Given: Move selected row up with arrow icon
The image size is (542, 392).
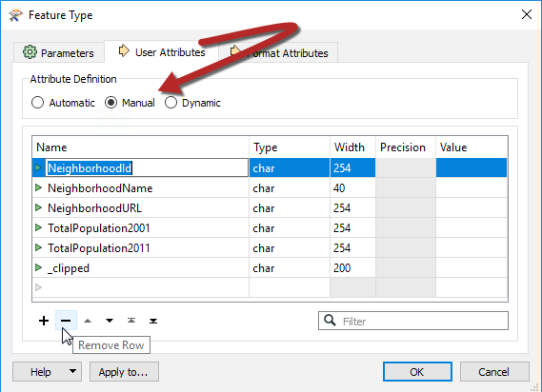Looking at the screenshot, I should click(88, 321).
